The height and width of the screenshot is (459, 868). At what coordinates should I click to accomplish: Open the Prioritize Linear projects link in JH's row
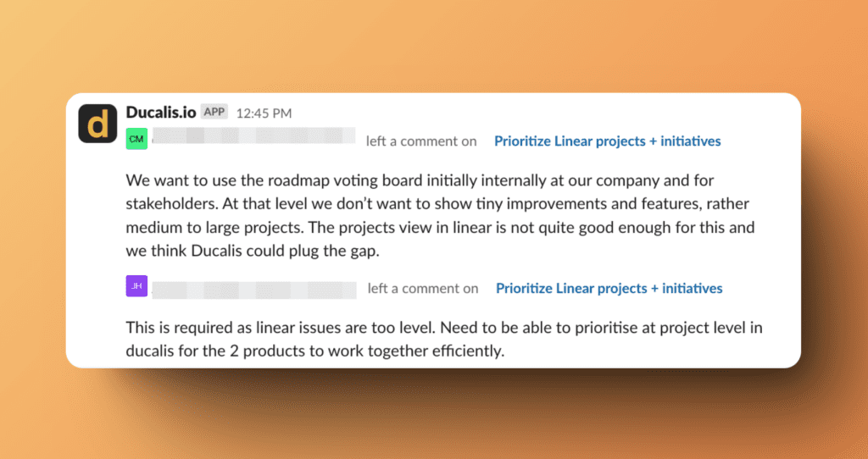(609, 289)
